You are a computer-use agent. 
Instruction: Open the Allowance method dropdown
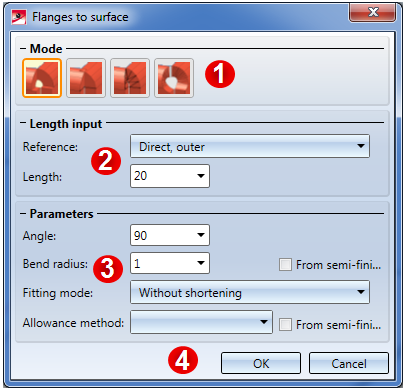coord(201,322)
